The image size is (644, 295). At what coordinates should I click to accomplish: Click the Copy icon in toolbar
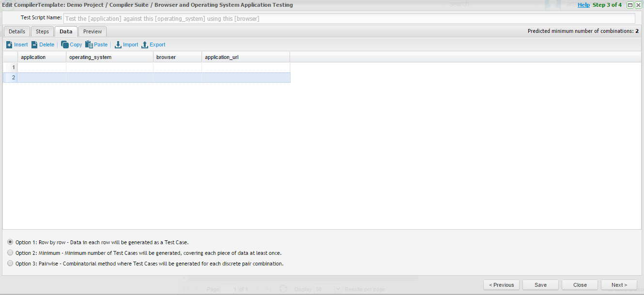pos(64,44)
